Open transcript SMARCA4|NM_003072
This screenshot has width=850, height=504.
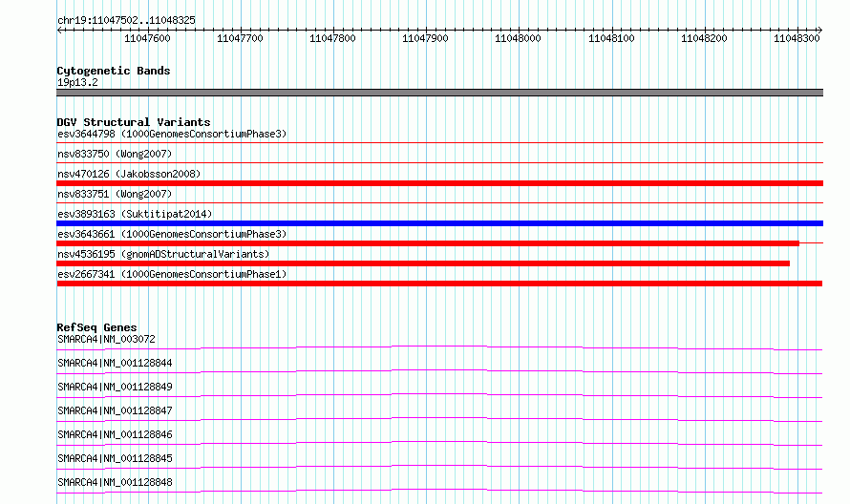(106, 339)
